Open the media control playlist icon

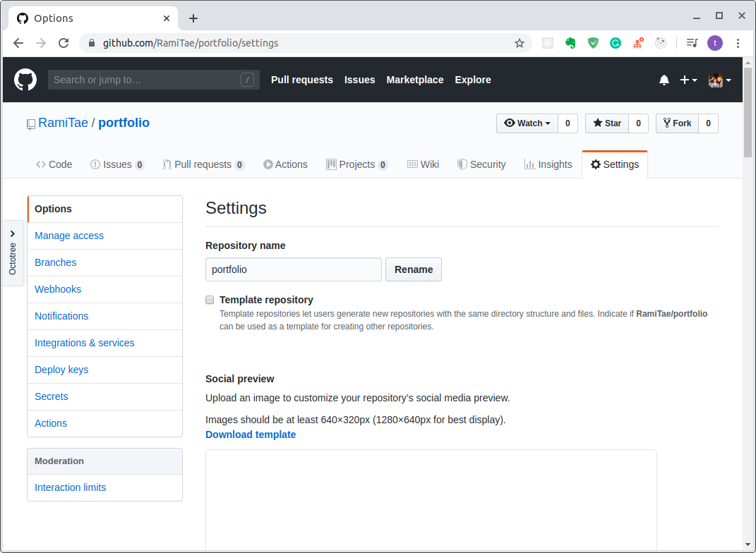click(x=692, y=43)
